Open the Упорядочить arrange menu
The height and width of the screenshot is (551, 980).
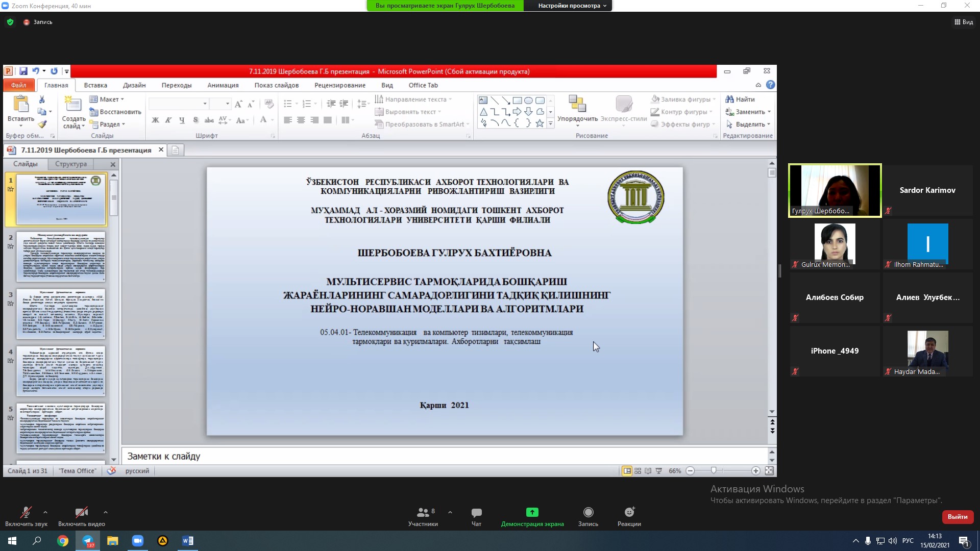click(577, 111)
